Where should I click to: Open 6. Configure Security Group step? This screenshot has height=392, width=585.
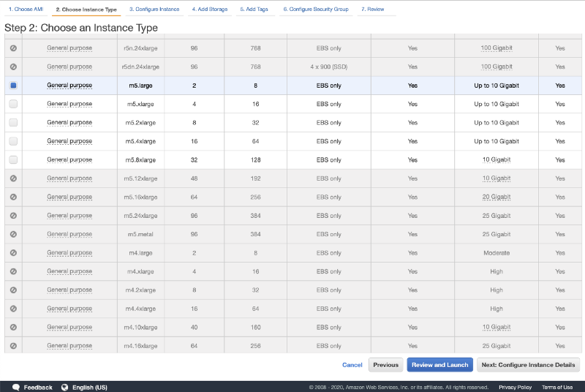(x=316, y=10)
